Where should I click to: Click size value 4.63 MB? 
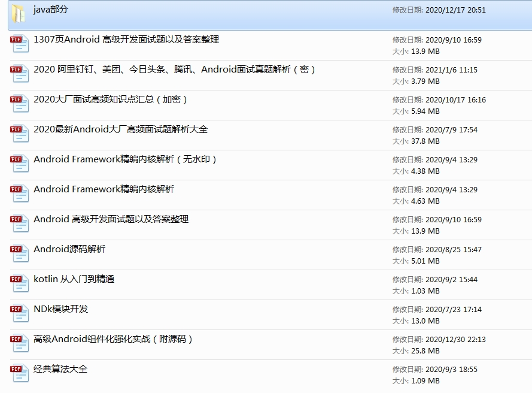pos(425,201)
